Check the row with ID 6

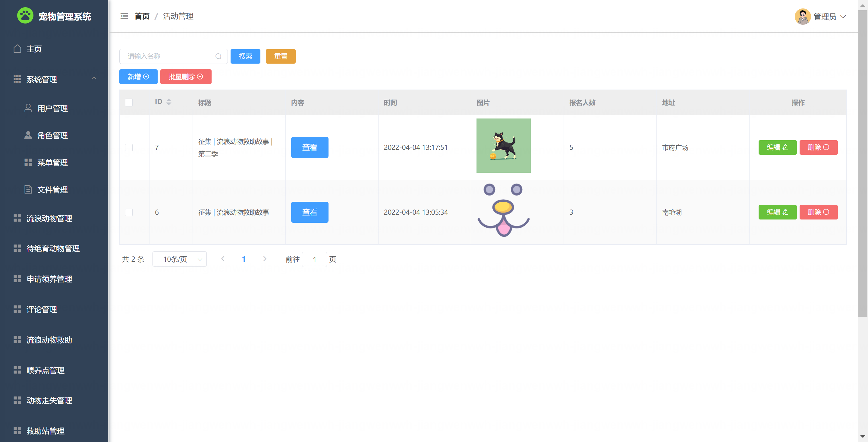129,212
